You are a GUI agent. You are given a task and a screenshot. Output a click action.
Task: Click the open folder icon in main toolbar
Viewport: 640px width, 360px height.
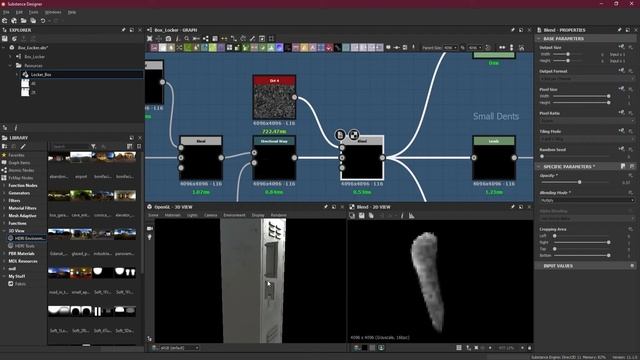24,20
